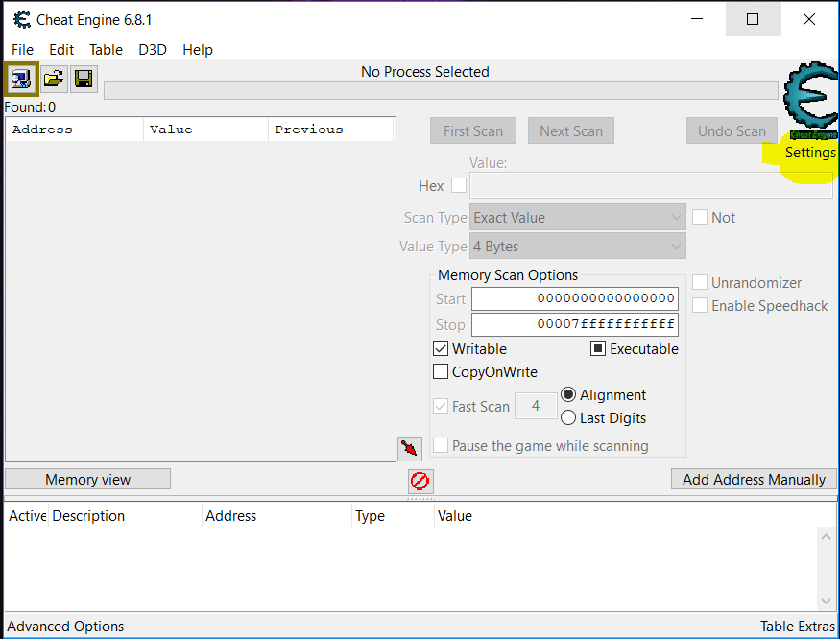Click the Cheat Engine logo at top right
Viewport: 840px width, 639px height.
(x=811, y=100)
